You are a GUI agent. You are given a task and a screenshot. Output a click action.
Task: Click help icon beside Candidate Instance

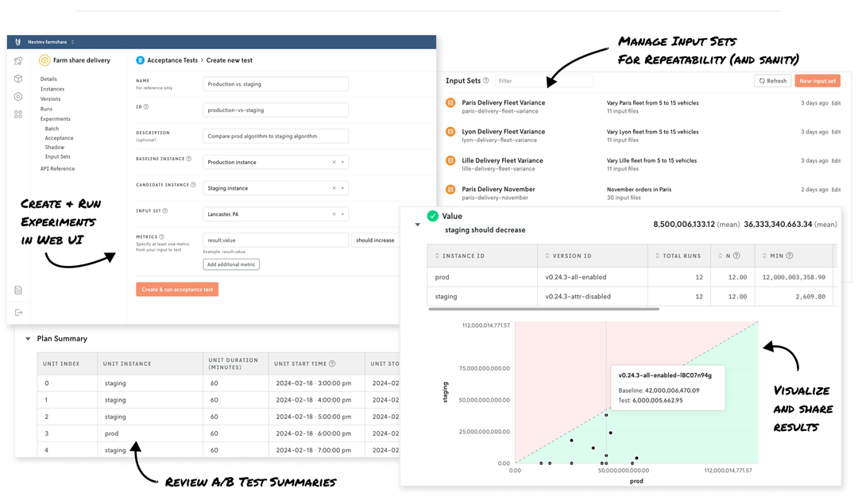coord(193,185)
